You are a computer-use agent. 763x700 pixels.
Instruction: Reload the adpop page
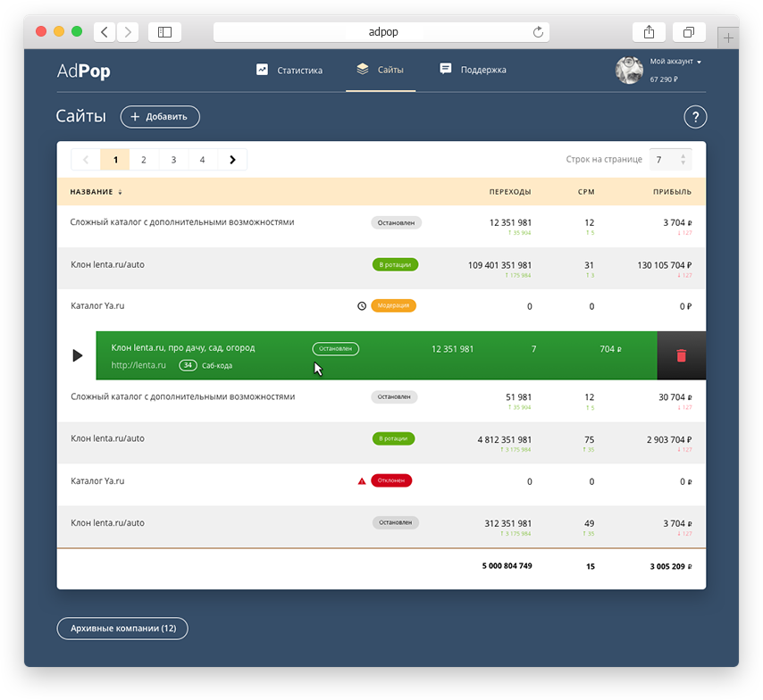(538, 32)
